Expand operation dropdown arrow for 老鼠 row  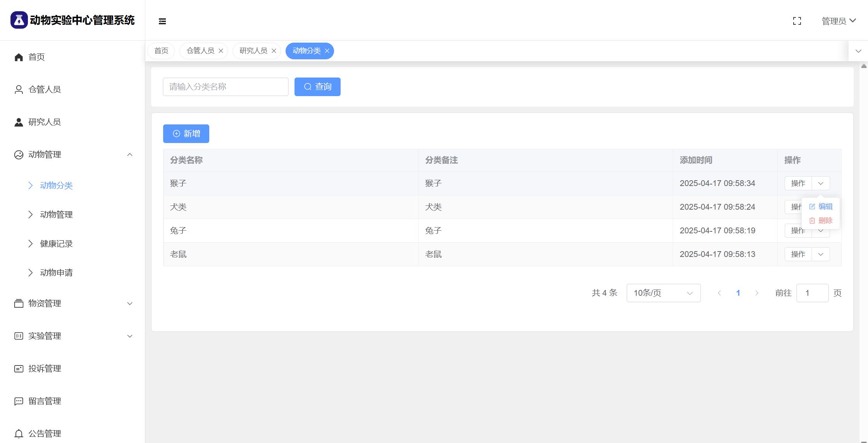click(x=820, y=254)
